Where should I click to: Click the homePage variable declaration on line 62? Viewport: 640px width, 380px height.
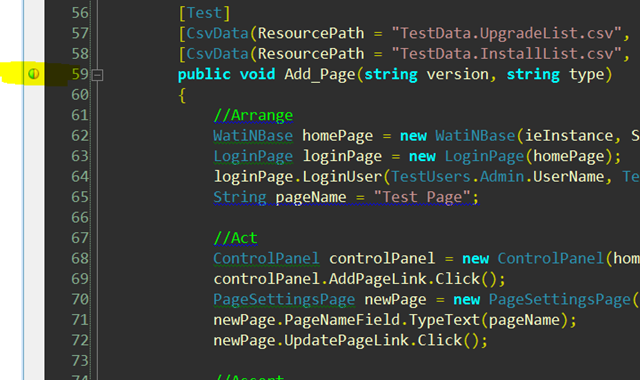tap(338, 136)
